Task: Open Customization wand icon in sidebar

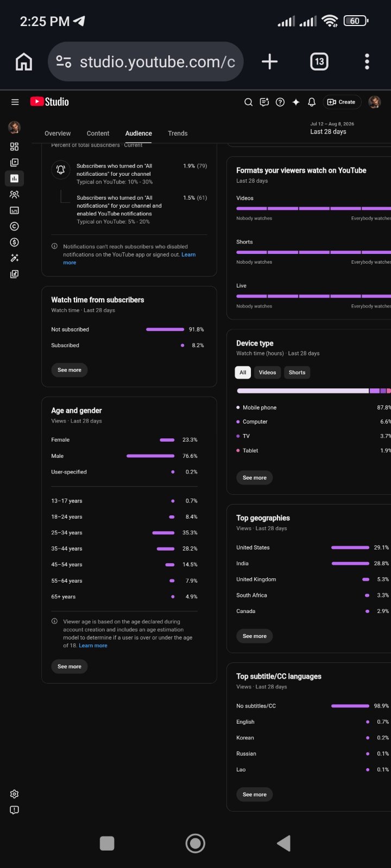Action: [x=15, y=258]
